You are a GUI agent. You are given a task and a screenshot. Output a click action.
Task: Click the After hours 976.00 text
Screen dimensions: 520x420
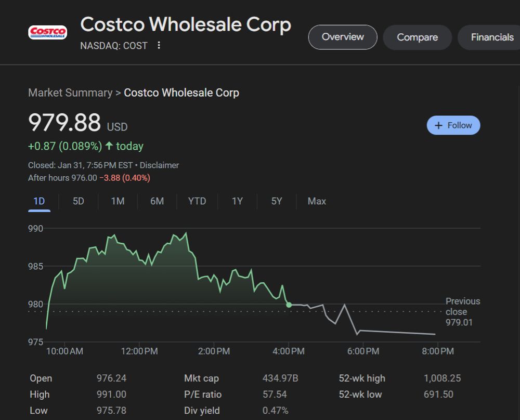point(63,178)
